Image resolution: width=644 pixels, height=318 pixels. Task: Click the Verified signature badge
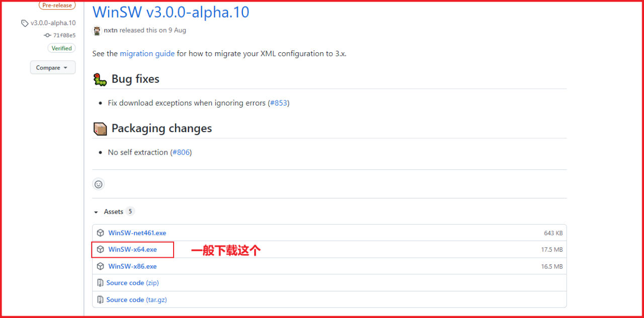click(x=61, y=48)
